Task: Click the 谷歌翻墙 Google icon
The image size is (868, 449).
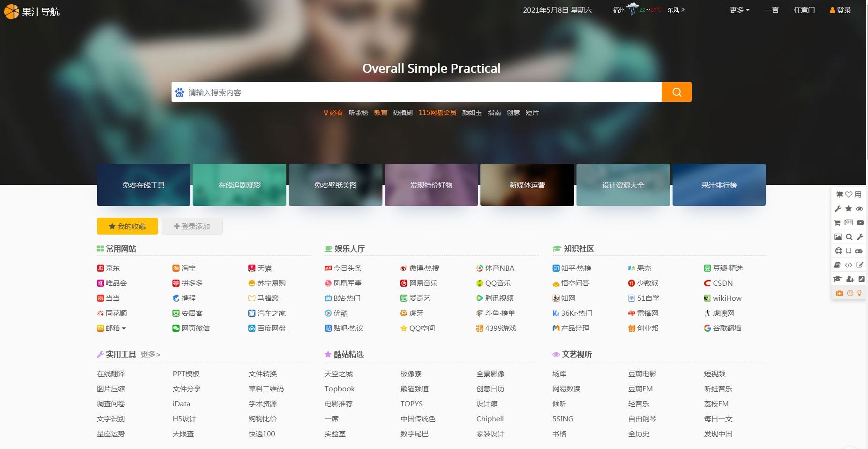Action: pyautogui.click(x=707, y=328)
